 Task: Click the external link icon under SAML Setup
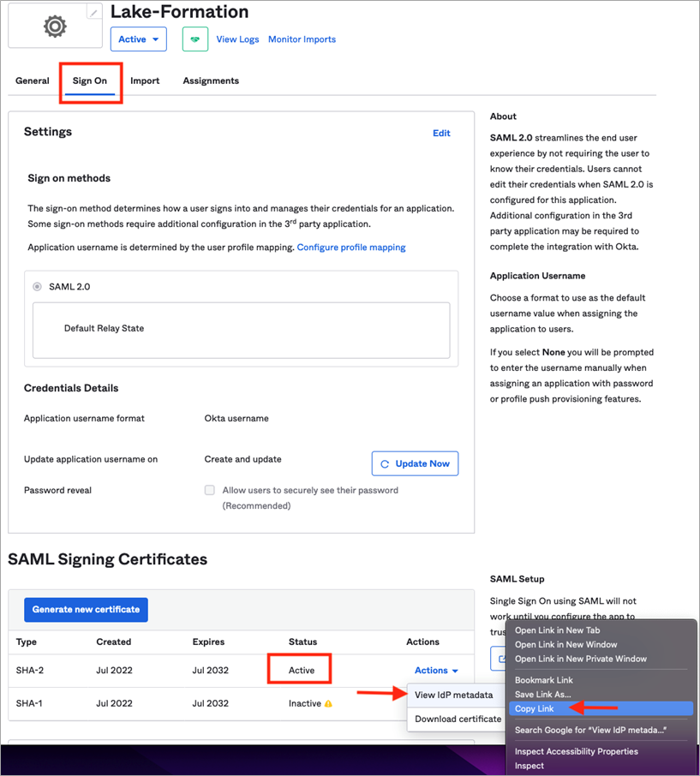(x=501, y=659)
